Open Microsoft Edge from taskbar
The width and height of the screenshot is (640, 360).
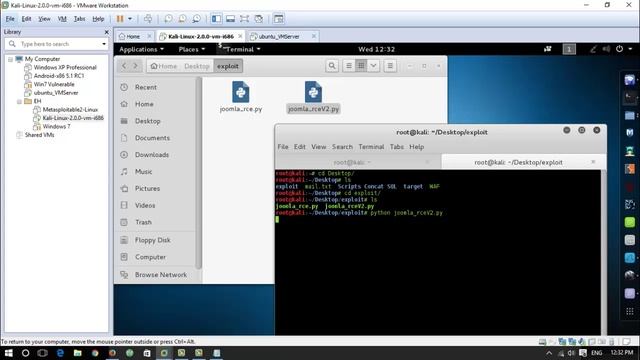click(60, 353)
